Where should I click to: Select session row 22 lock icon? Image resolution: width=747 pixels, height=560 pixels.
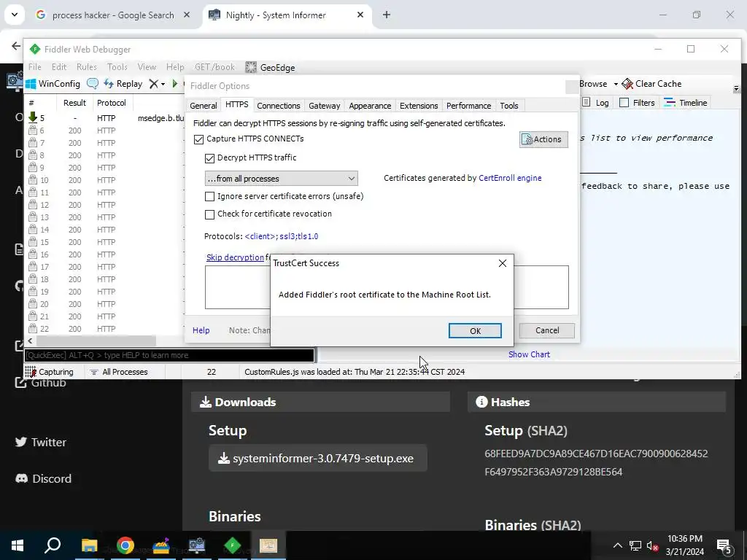(x=33, y=328)
